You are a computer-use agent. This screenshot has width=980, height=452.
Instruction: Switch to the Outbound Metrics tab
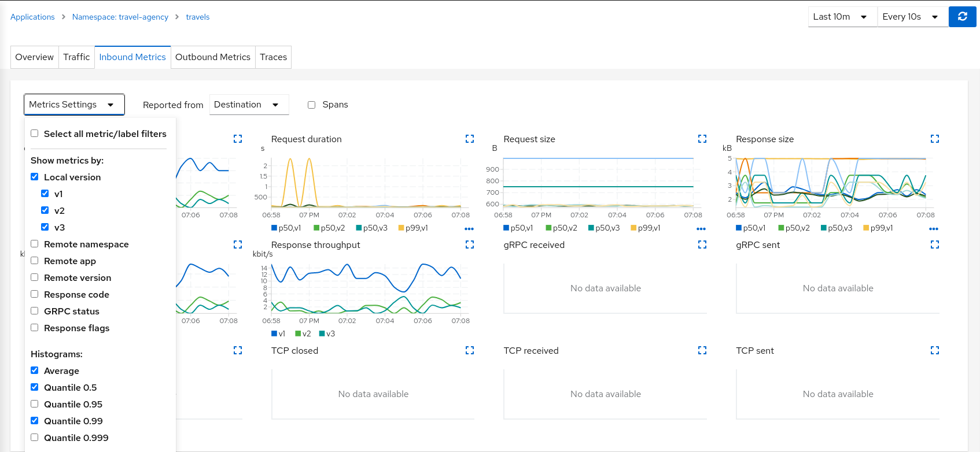(212, 57)
